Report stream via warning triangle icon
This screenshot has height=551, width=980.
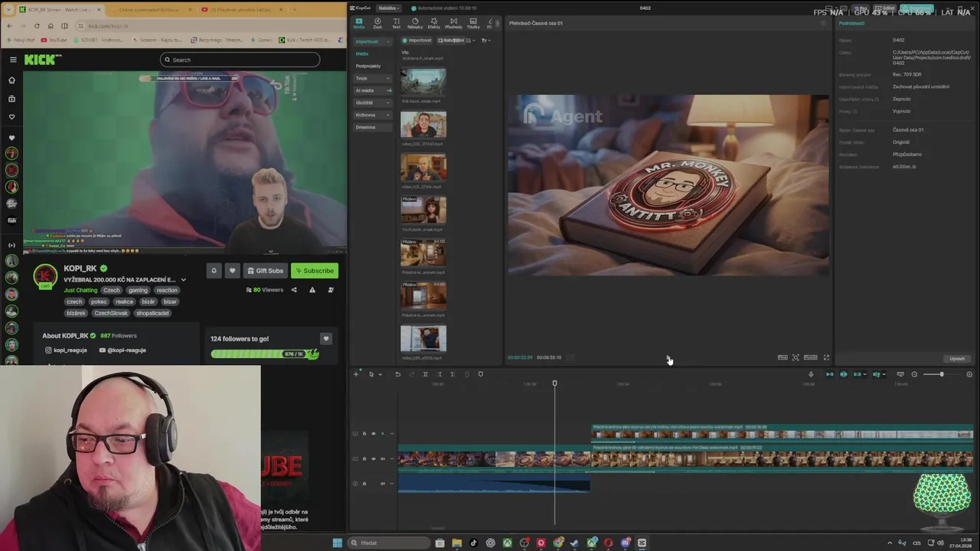(x=312, y=290)
